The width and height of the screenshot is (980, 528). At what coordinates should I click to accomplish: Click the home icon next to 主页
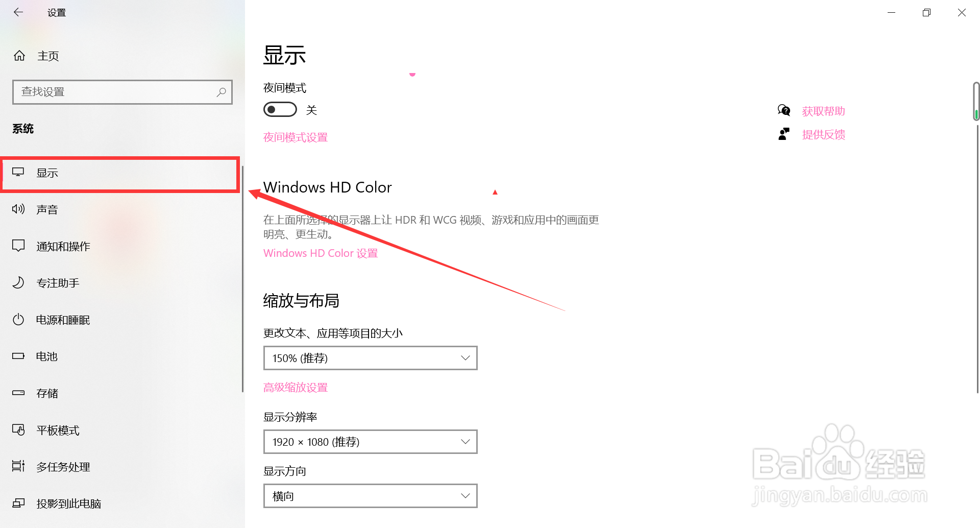[x=19, y=56]
